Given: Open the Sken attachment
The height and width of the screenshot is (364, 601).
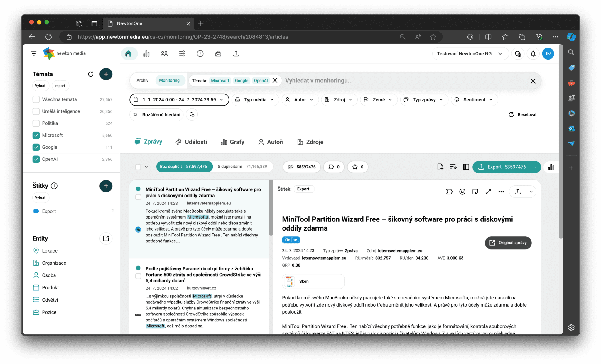Looking at the screenshot, I should tap(313, 281).
